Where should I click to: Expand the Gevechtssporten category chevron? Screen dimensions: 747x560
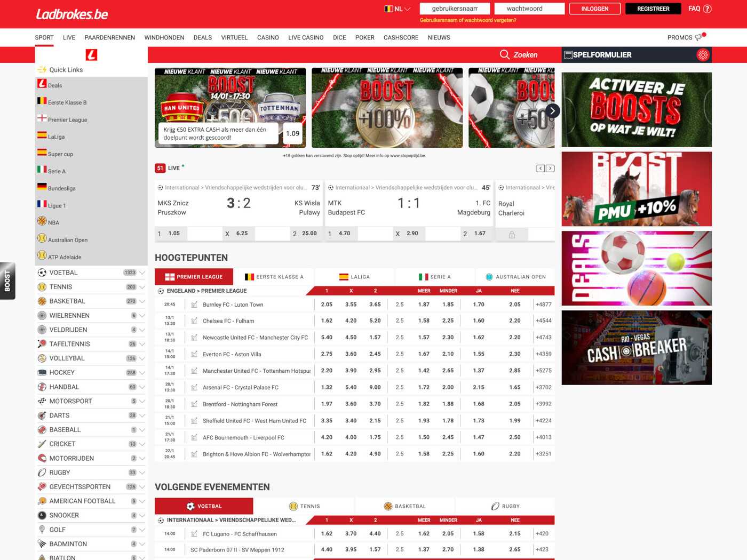click(x=142, y=487)
